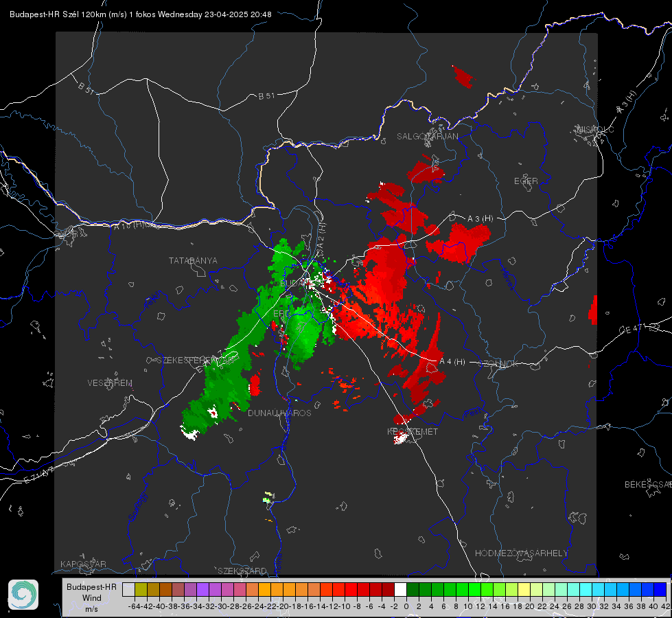The image size is (672, 618).
Task: Click the A 4 (H) road label
Action: [452, 362]
